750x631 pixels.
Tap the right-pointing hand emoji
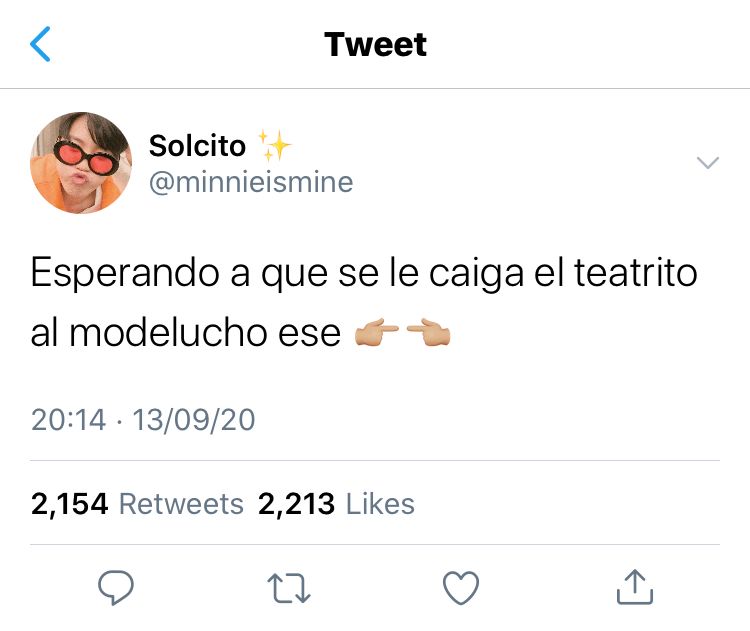pyautogui.click(x=376, y=332)
